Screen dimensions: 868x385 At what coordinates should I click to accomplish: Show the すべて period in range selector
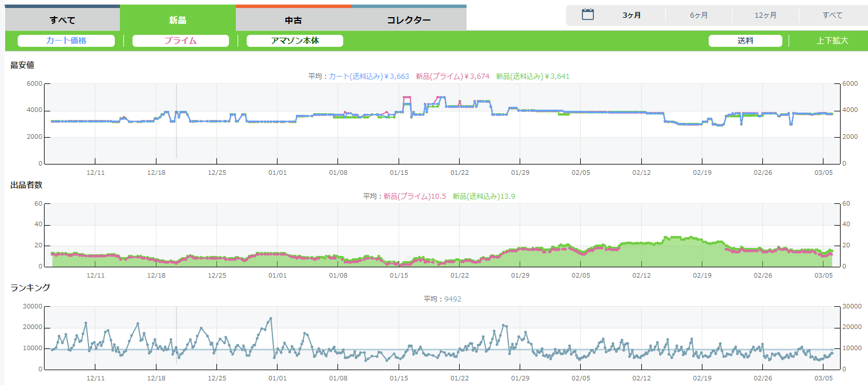832,15
